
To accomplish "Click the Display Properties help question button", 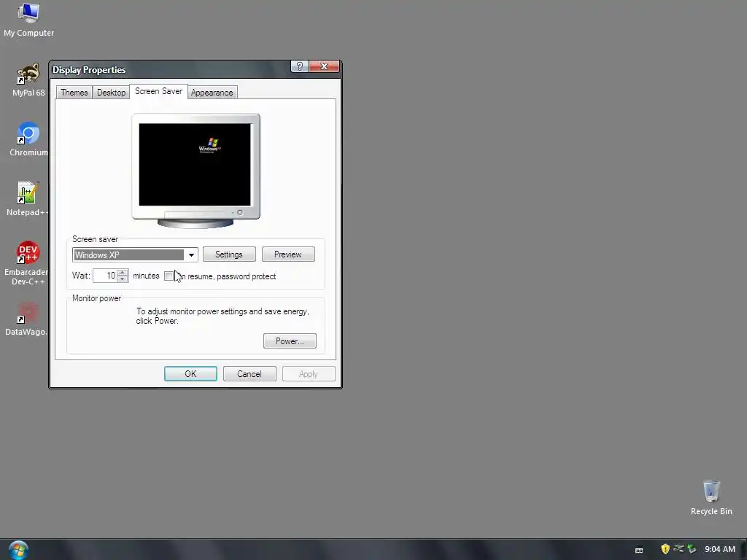I will coord(300,66).
